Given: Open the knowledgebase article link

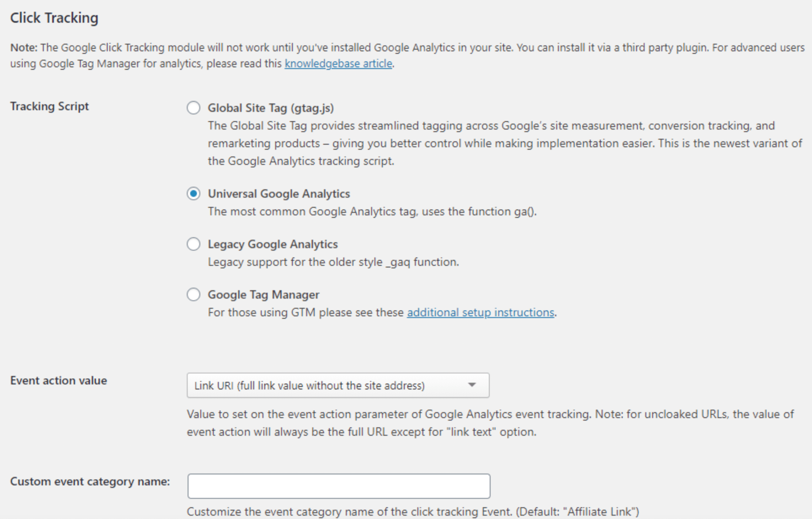Looking at the screenshot, I should 338,64.
